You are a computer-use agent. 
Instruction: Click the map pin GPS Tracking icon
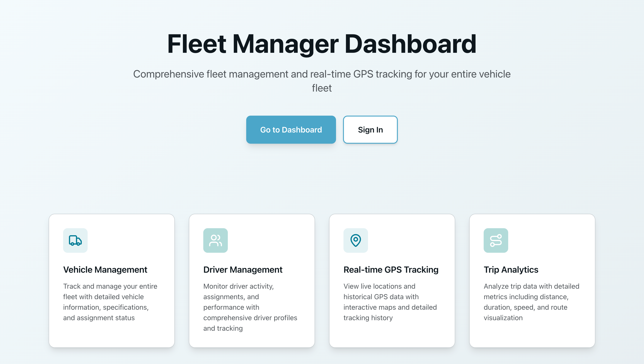click(356, 240)
